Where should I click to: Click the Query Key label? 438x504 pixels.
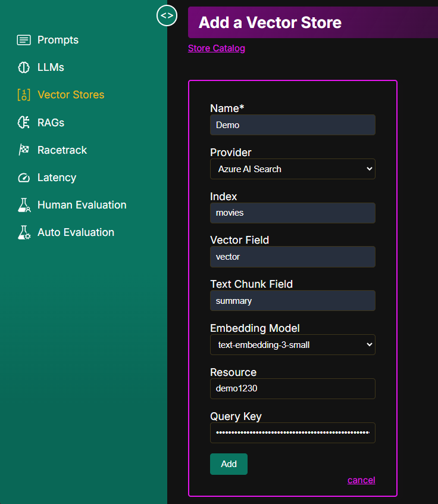pyautogui.click(x=236, y=416)
